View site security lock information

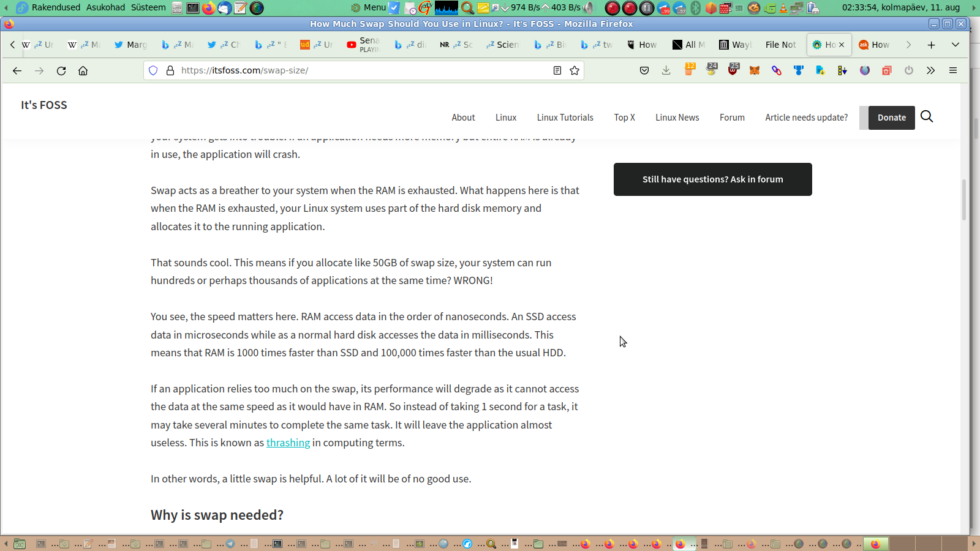170,70
